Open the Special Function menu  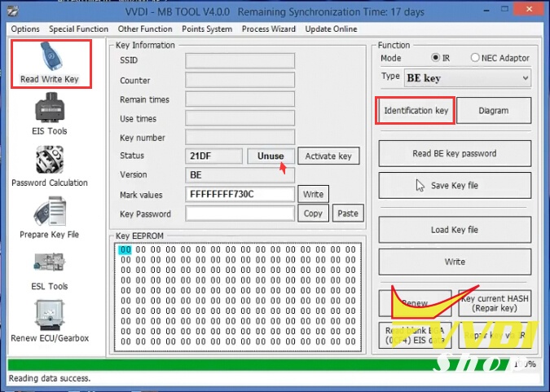tap(78, 29)
